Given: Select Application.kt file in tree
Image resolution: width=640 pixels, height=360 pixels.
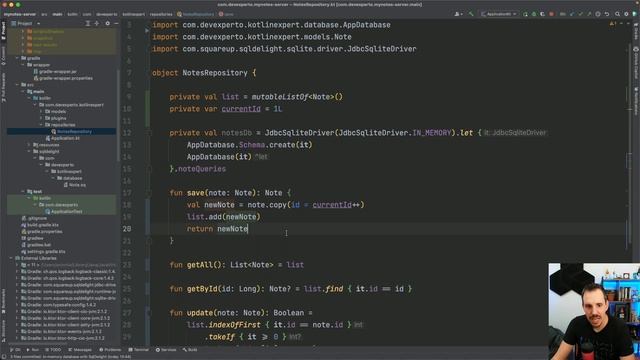Looking at the screenshot, I should pyautogui.click(x=65, y=138).
